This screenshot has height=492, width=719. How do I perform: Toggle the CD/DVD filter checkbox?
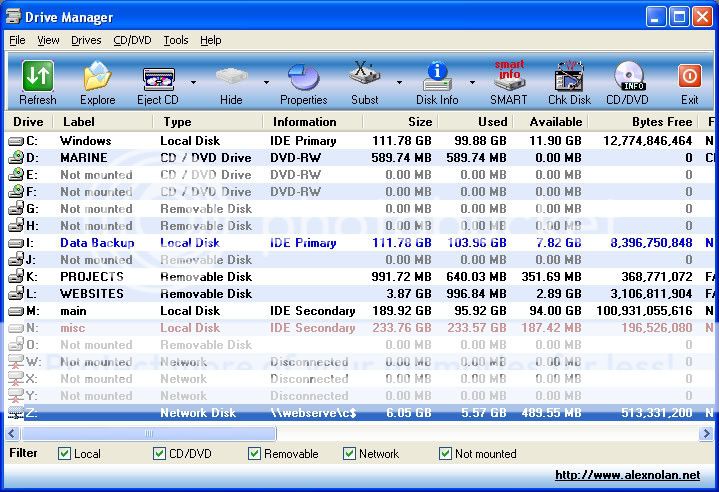[160, 454]
